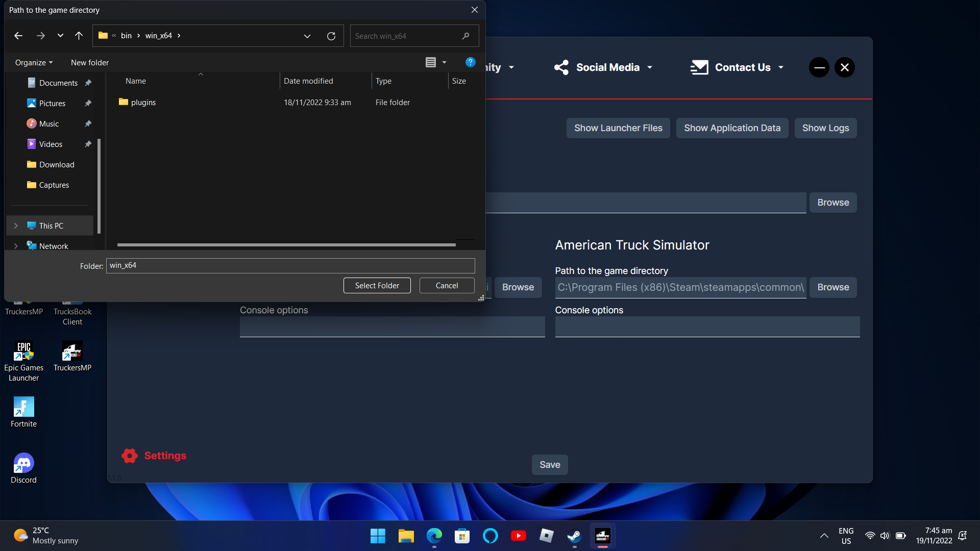
Task: Open the Fortnite desktop shortcut
Action: coord(23,406)
